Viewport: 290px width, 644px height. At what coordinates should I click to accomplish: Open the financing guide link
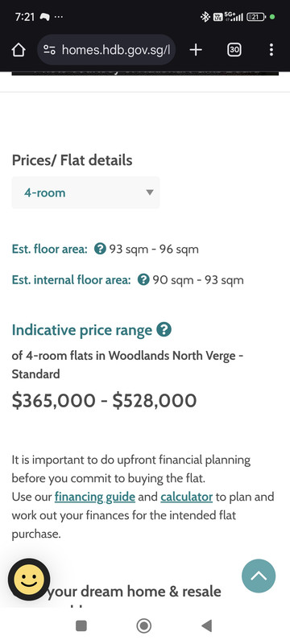point(95,497)
